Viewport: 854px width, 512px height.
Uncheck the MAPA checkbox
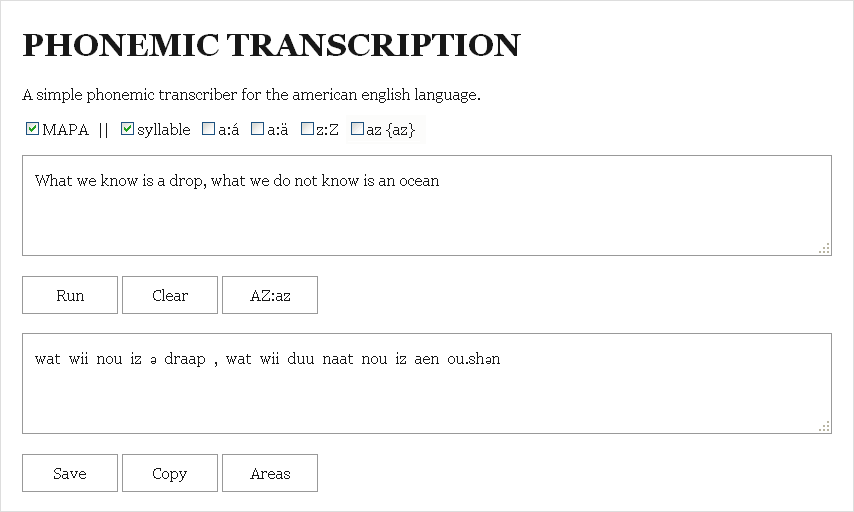[33, 129]
